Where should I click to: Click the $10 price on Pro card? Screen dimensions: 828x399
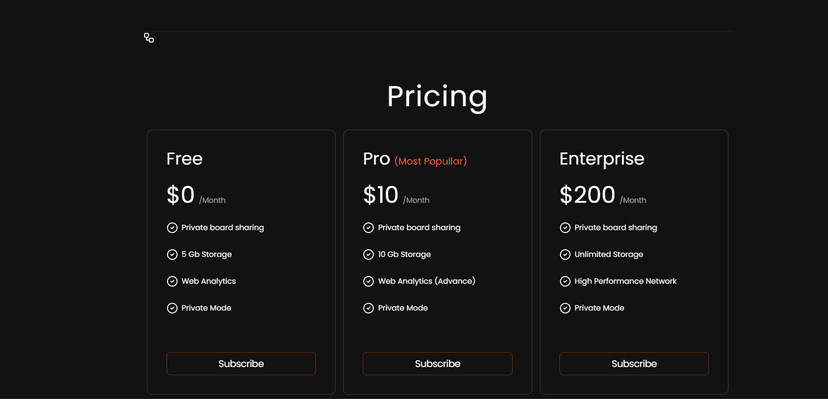pos(381,195)
